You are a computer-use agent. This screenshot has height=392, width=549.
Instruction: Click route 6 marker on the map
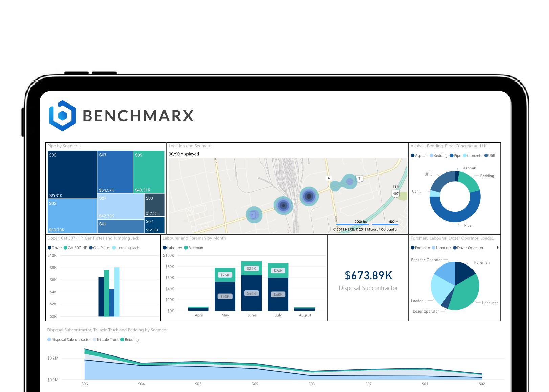click(329, 178)
